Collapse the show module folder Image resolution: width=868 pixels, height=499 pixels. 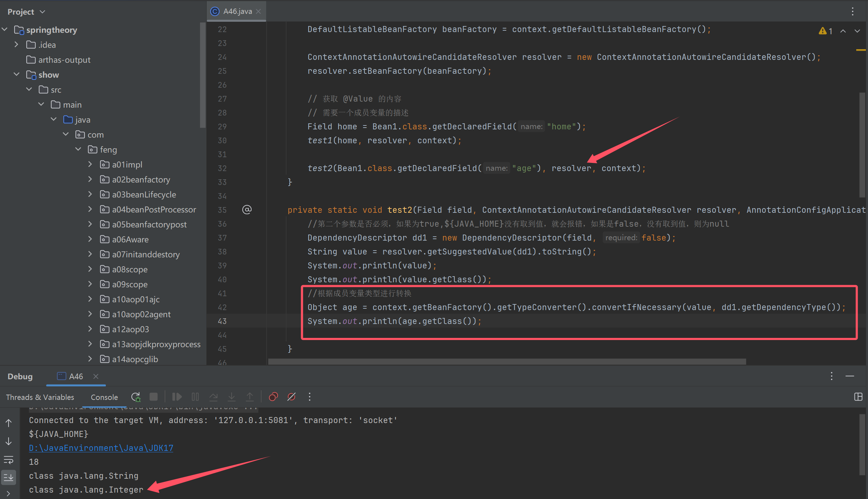tap(16, 74)
